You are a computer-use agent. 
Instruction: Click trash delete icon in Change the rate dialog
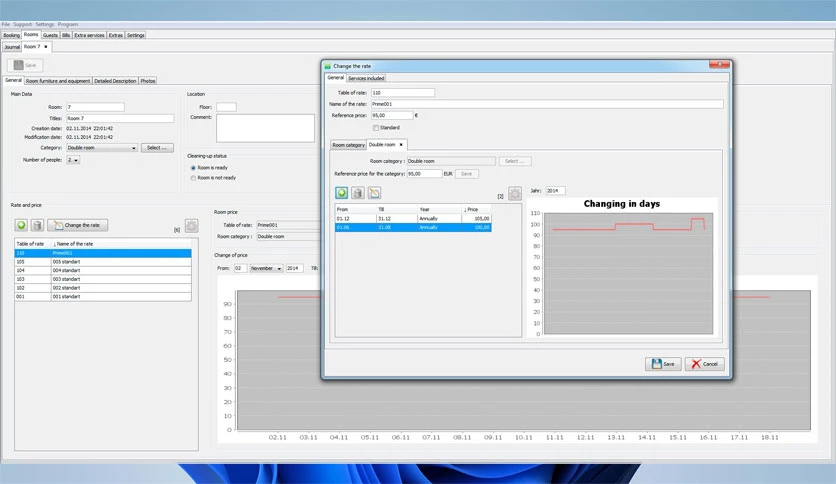tap(358, 193)
